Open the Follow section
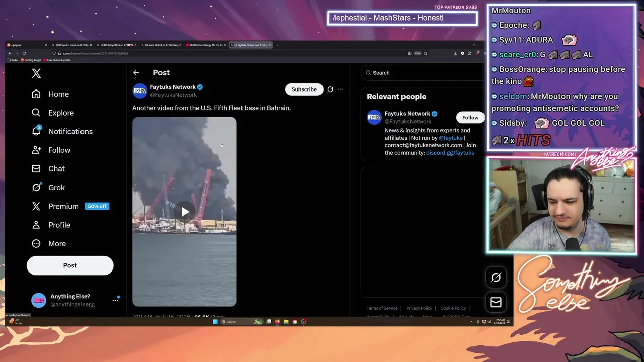The image size is (644, 362). click(51, 150)
